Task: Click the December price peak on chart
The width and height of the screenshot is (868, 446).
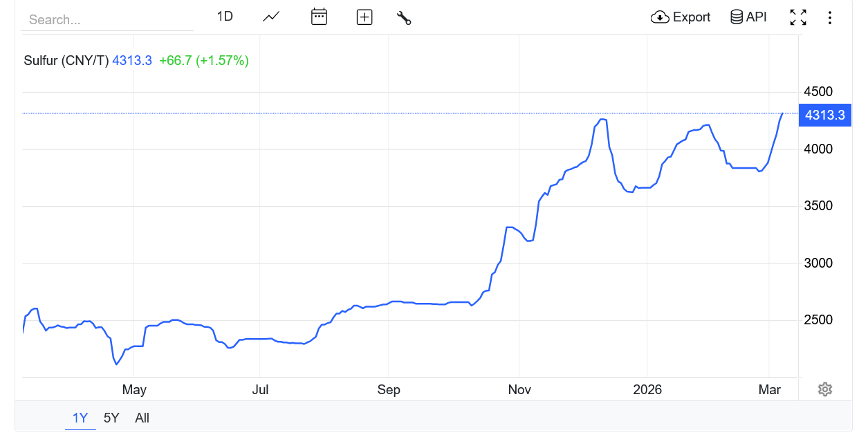Action: tap(602, 120)
